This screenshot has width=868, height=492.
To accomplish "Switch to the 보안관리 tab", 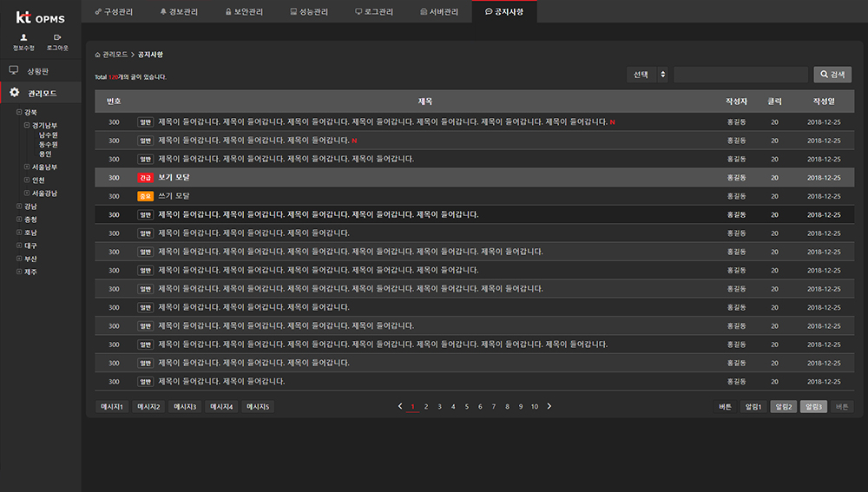I will pos(244,11).
